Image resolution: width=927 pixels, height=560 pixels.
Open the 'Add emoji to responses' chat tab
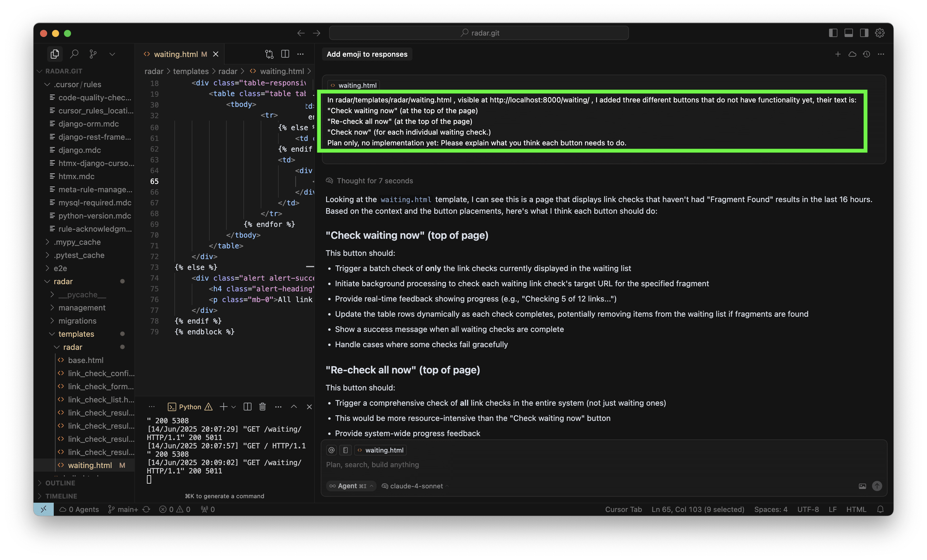[x=367, y=54]
